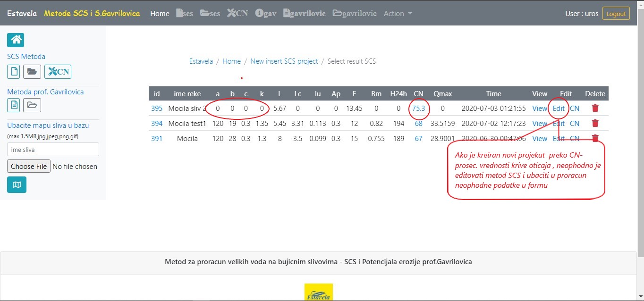The width and height of the screenshot is (644, 301).
Task: View the Mocila project id 391
Action: coord(540,139)
